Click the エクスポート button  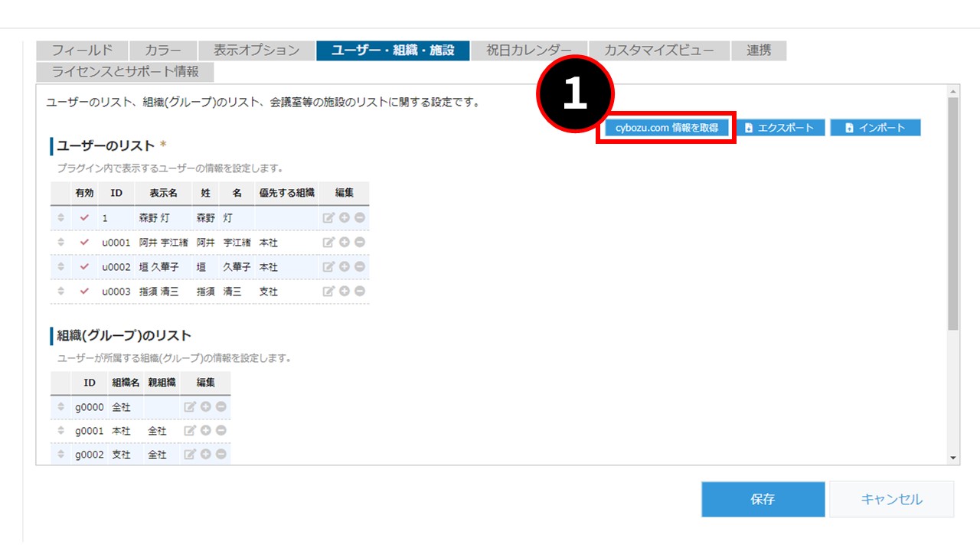pyautogui.click(x=779, y=128)
